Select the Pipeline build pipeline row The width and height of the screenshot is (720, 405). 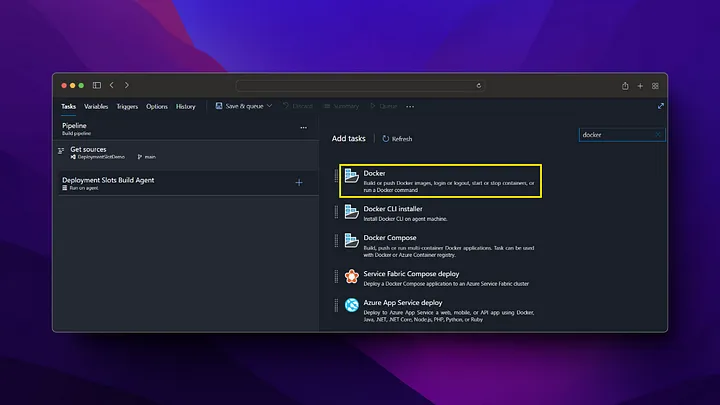188,129
